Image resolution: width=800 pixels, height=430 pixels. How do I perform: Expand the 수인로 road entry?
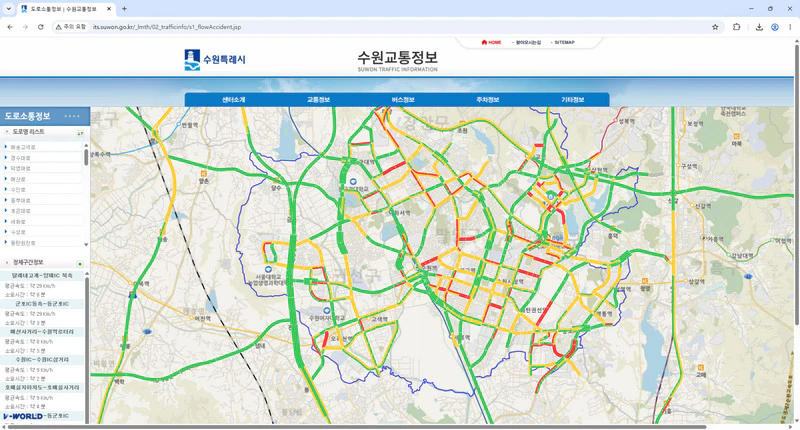pyautogui.click(x=18, y=190)
